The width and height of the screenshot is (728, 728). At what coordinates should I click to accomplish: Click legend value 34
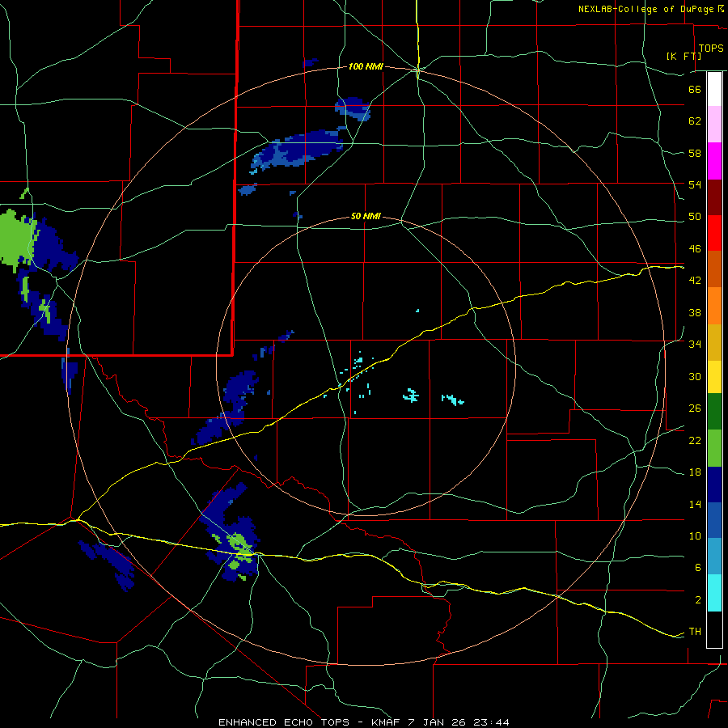[695, 344]
